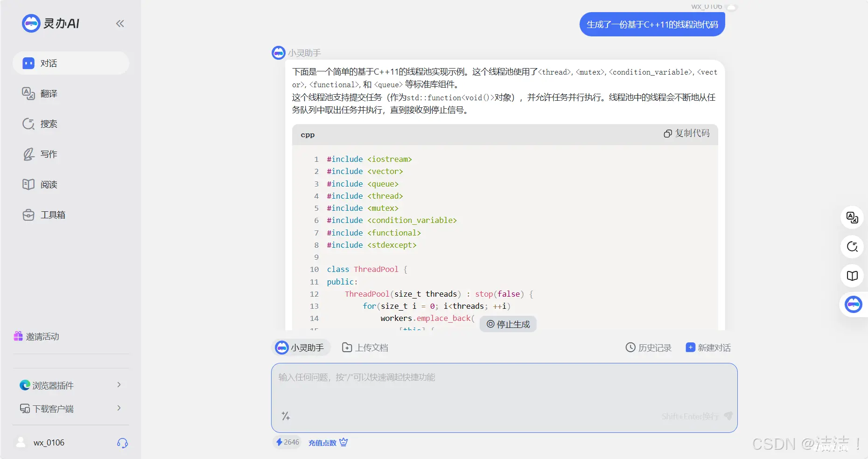Click the crown icon next to 充值点数

pos(343,442)
